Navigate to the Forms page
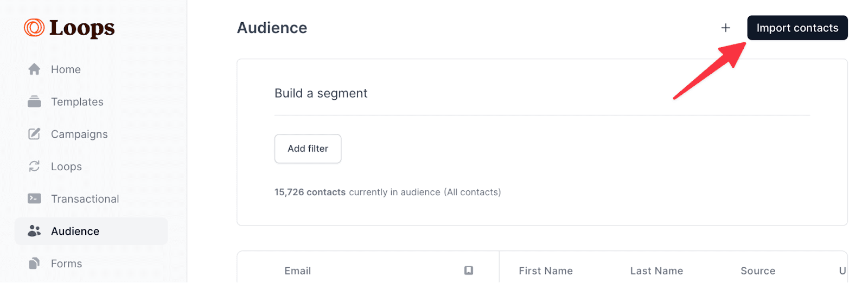The image size is (868, 283). click(66, 263)
